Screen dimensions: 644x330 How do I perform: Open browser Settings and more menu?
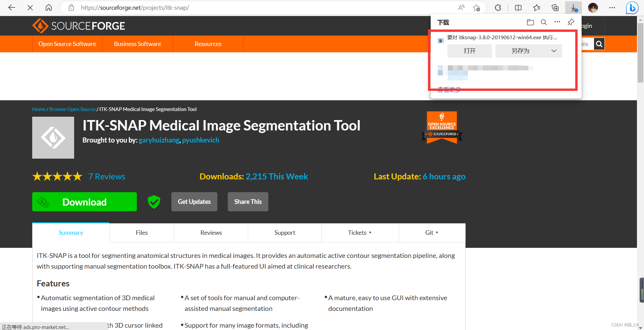(612, 8)
